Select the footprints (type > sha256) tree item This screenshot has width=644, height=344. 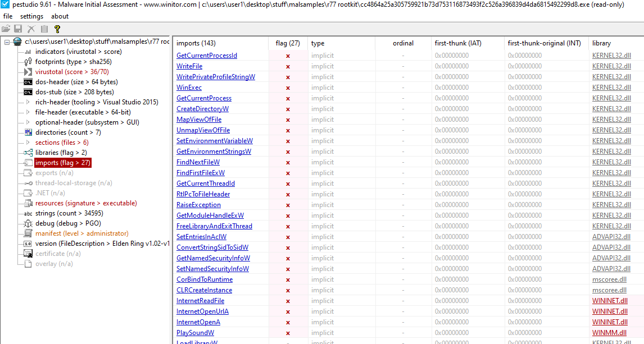[73, 62]
